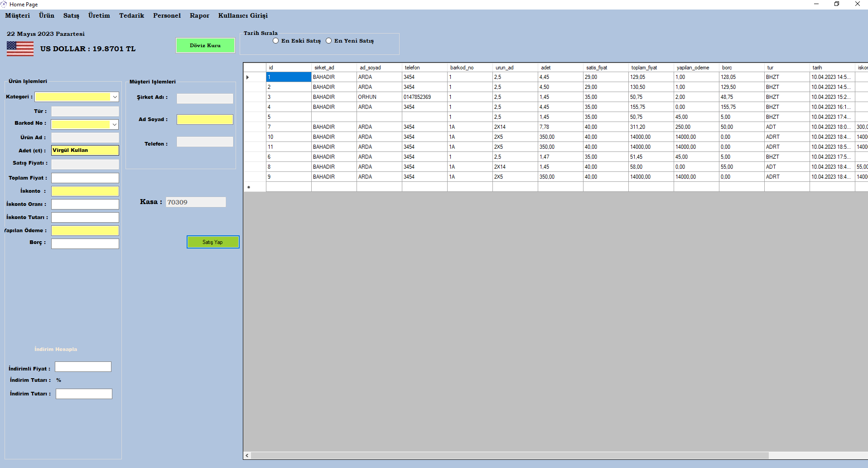The width and height of the screenshot is (868, 468).
Task: Click the Toplam Fiyat input field
Action: click(85, 178)
